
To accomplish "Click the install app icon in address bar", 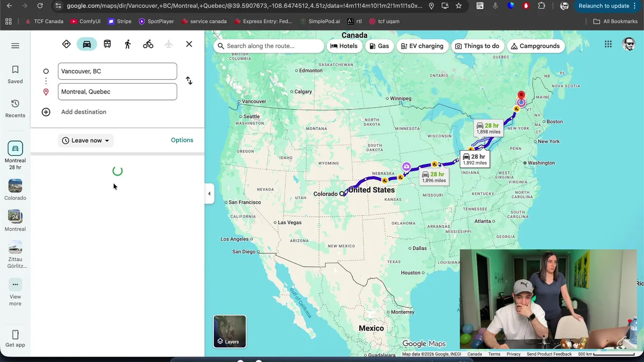I will [445, 6].
